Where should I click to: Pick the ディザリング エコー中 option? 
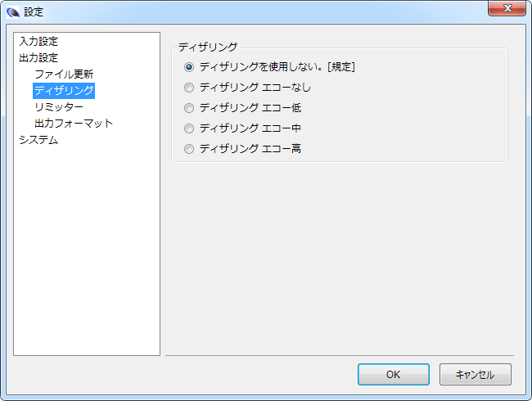click(190, 128)
